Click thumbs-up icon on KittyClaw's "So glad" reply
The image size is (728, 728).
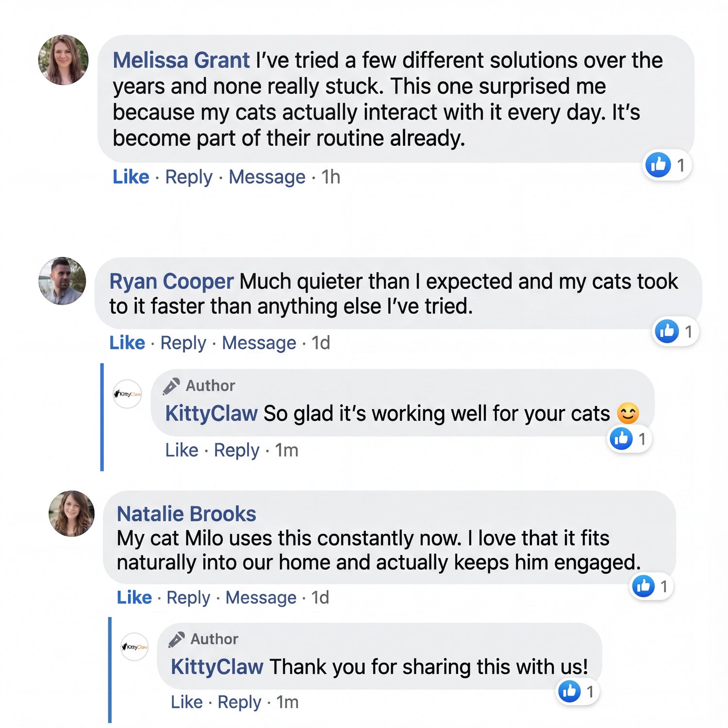pos(621,439)
